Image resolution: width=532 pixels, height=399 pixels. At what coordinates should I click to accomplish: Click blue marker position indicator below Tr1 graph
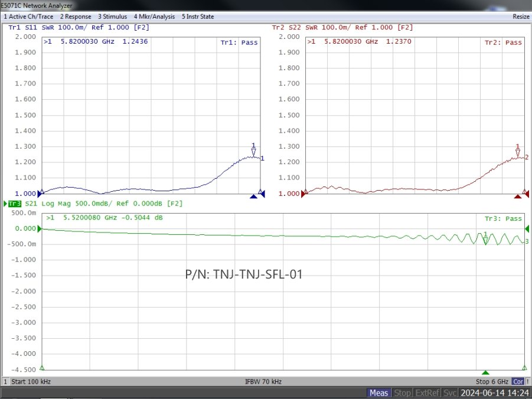(253, 197)
